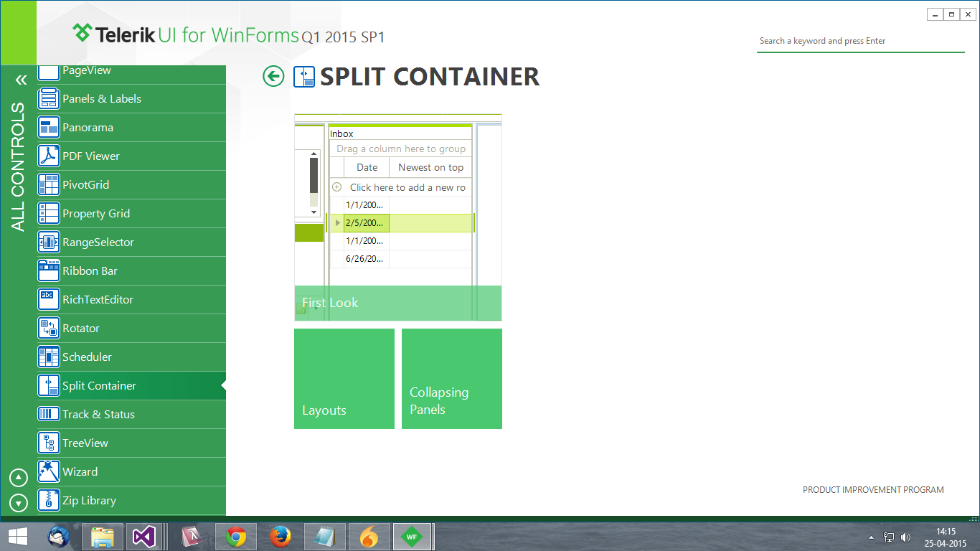This screenshot has width=980, height=551.
Task: Collapse the All Controls sidebar with the double chevron
Action: (x=21, y=80)
